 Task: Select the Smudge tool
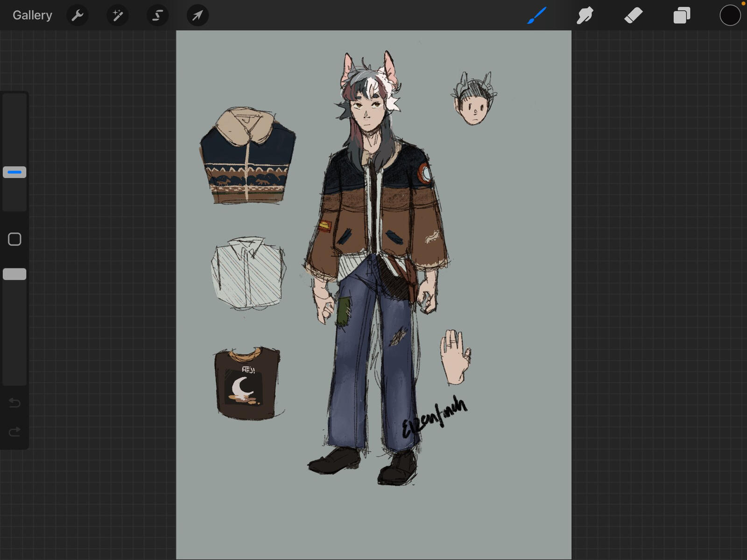point(585,15)
